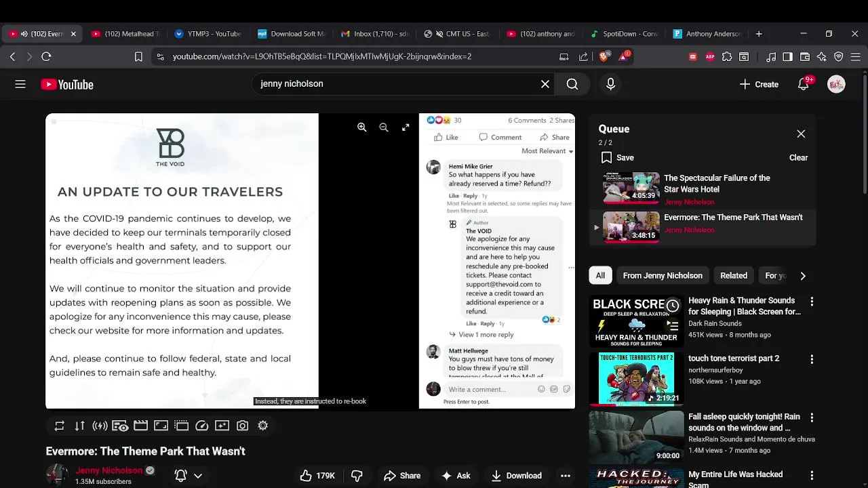Viewport: 868px width, 488px height.
Task: Open the Leo AI sparkle icon
Action: pyautogui.click(x=822, y=57)
